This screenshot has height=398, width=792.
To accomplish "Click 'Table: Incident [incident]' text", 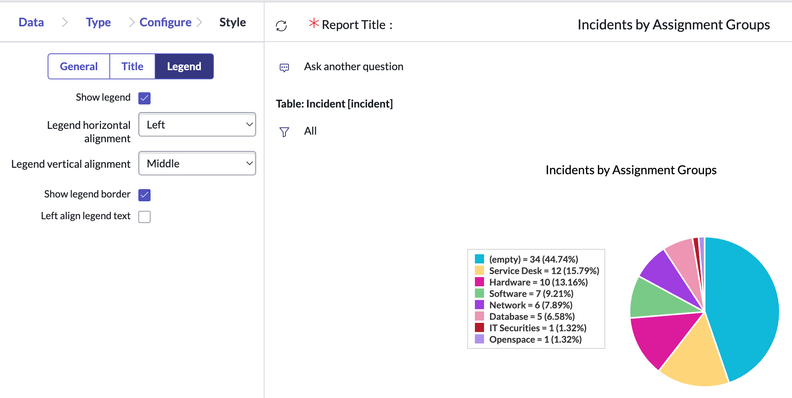I will point(334,104).
